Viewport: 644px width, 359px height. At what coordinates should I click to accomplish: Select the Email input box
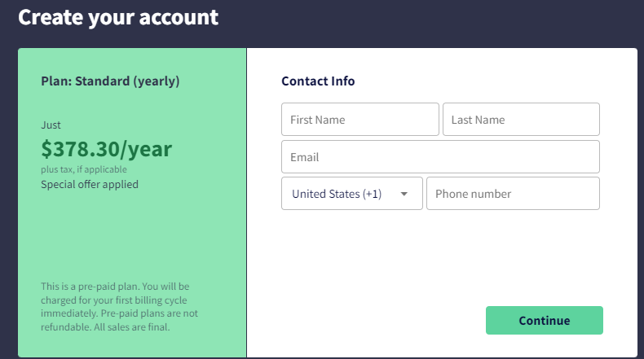(440, 157)
